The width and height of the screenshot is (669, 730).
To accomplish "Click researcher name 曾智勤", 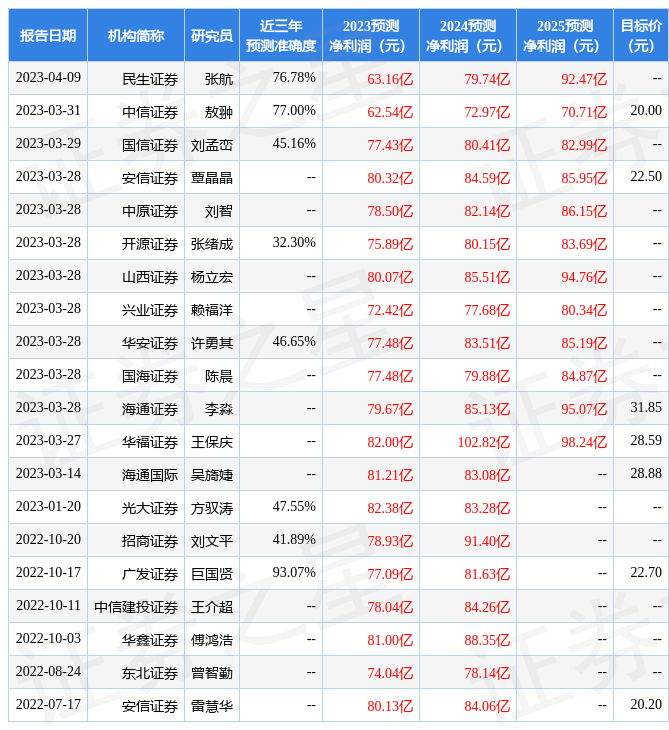I will pyautogui.click(x=212, y=674).
